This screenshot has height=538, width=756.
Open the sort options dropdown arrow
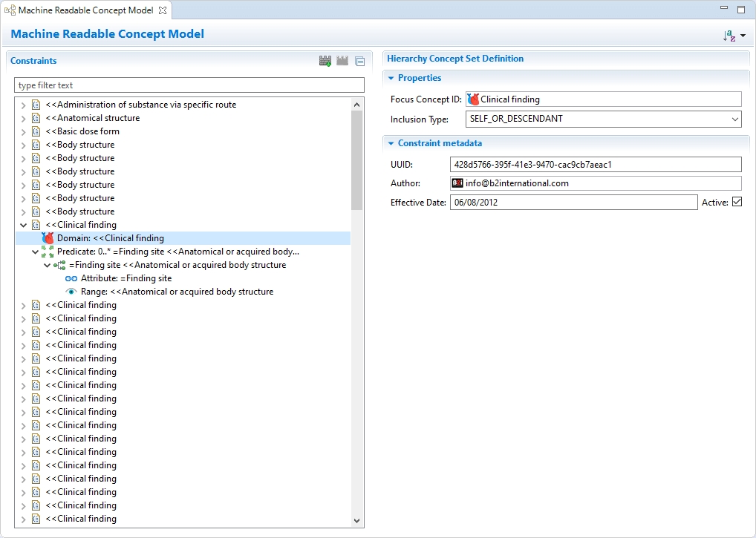click(x=743, y=36)
